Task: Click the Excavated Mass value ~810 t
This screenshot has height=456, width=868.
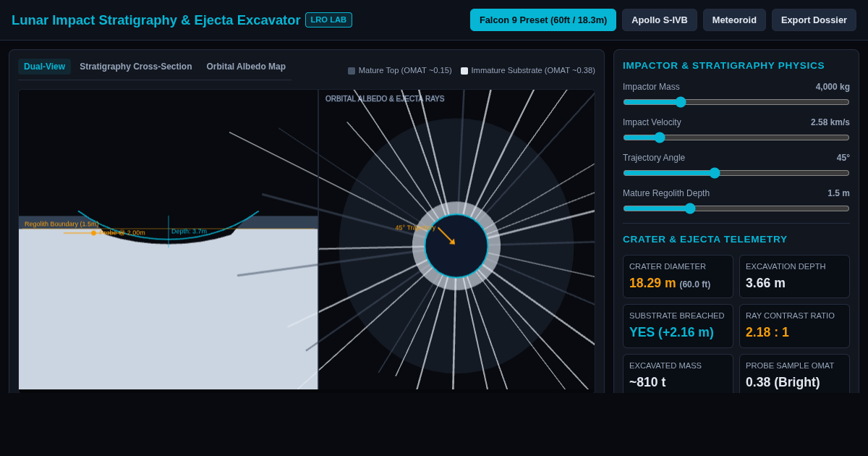Action: pos(647,382)
